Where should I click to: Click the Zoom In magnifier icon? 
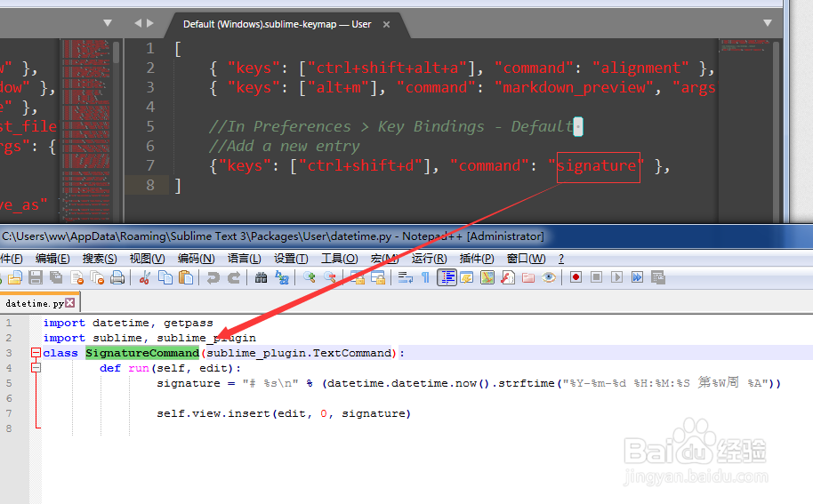[x=309, y=277]
